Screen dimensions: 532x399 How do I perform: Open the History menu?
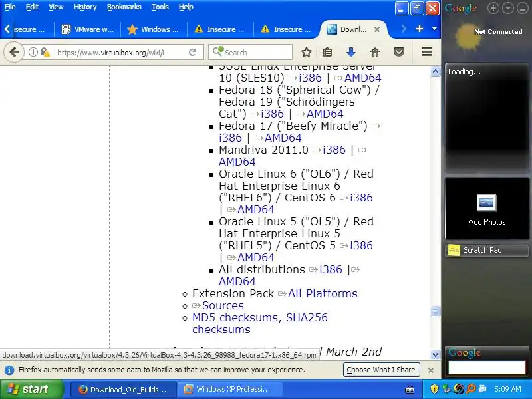[x=85, y=7]
